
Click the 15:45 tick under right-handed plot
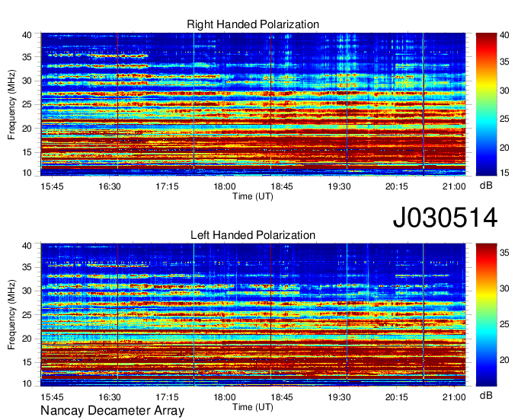click(53, 186)
